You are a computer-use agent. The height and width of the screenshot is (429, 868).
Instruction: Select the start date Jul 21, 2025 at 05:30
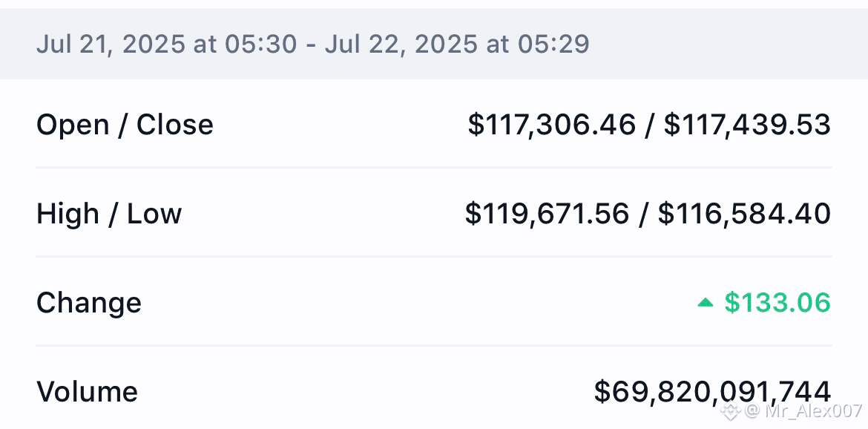click(167, 44)
